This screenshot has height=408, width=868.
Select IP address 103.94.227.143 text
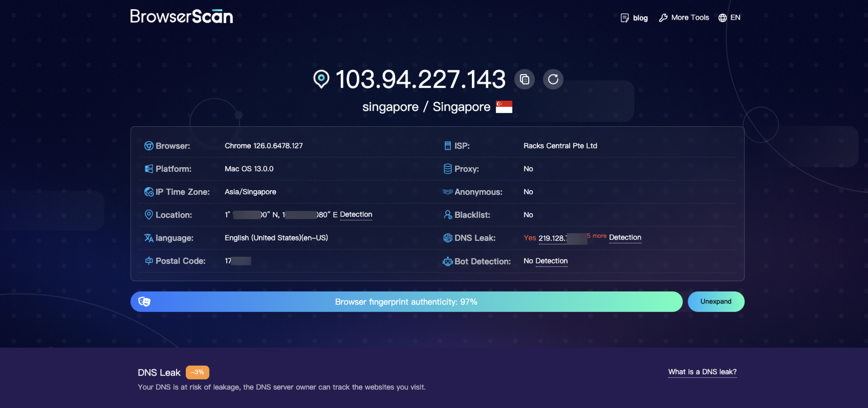(x=421, y=79)
